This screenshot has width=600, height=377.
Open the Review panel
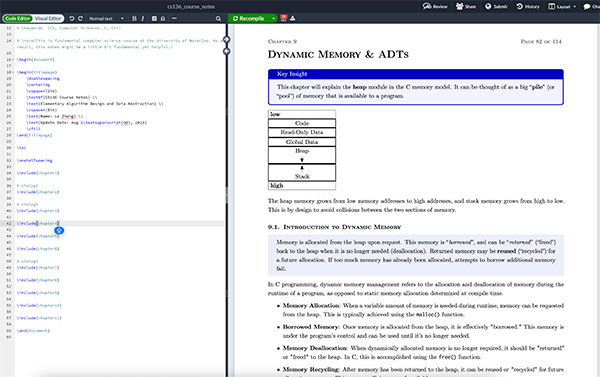click(435, 7)
